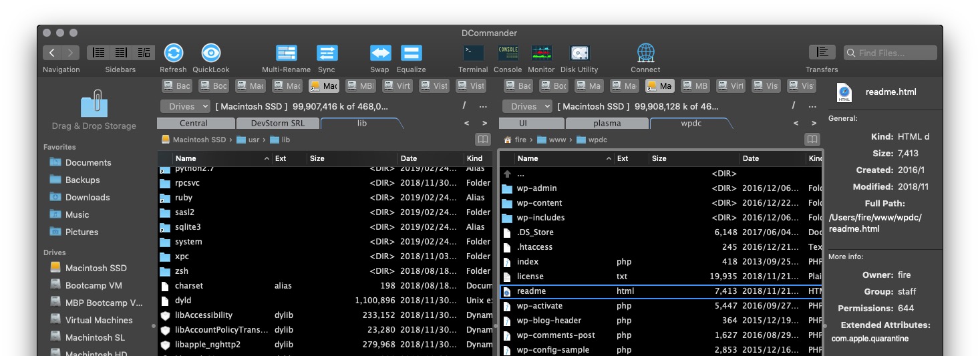
Task: Switch to the plasma tab
Action: pos(607,123)
